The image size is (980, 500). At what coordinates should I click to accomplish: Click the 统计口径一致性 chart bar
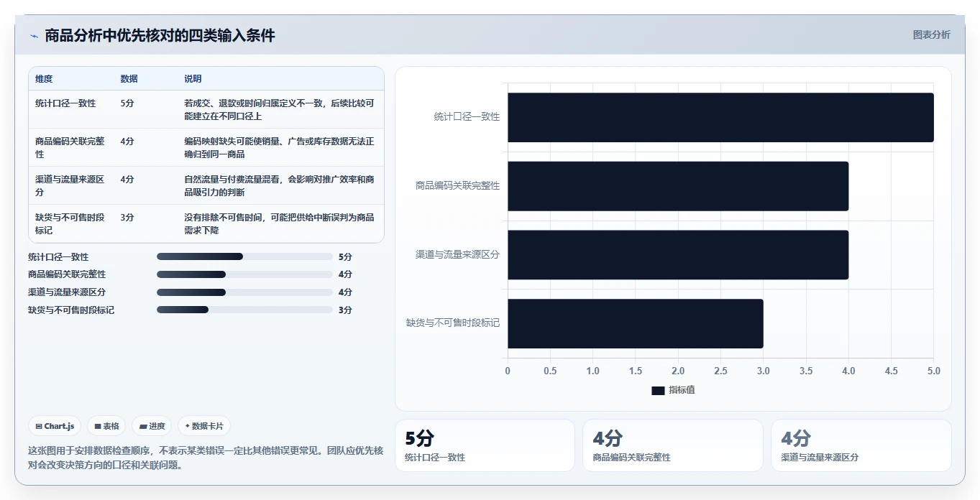[x=720, y=117]
